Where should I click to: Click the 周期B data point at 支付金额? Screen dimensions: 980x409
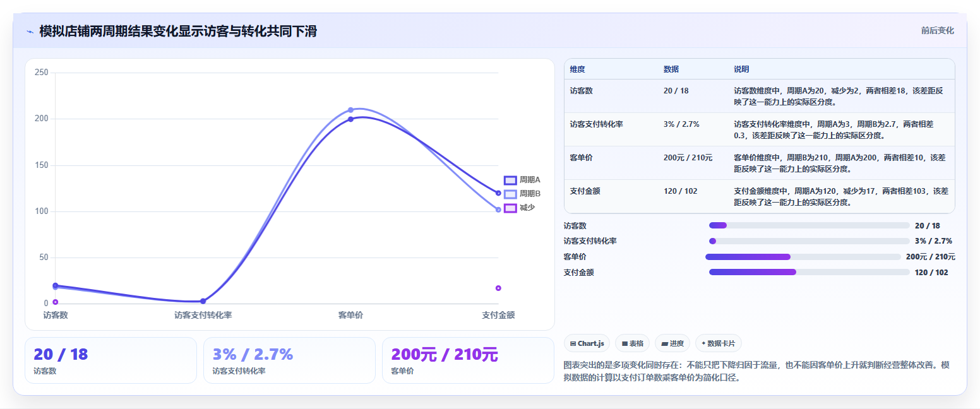click(x=498, y=210)
